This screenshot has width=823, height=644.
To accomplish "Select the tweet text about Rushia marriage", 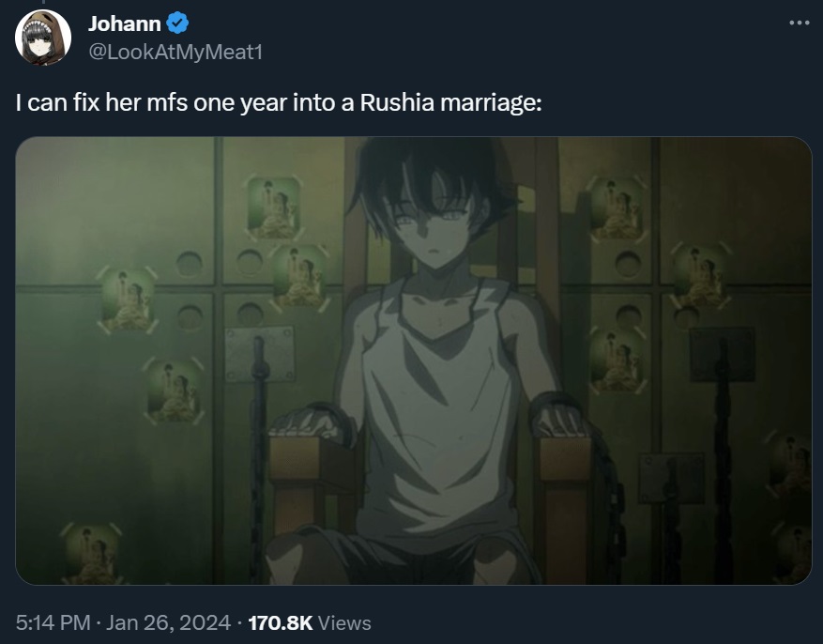I will coord(278,102).
